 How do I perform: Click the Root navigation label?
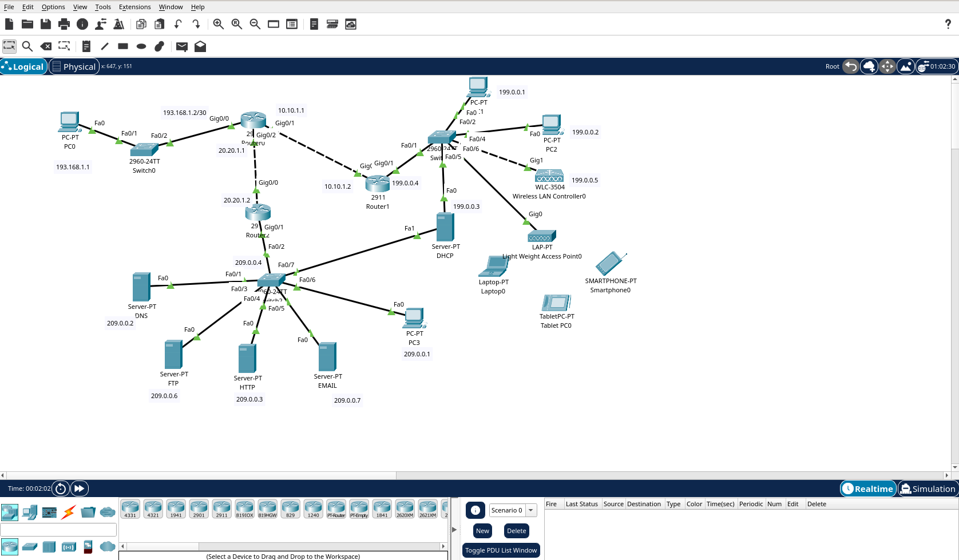832,66
